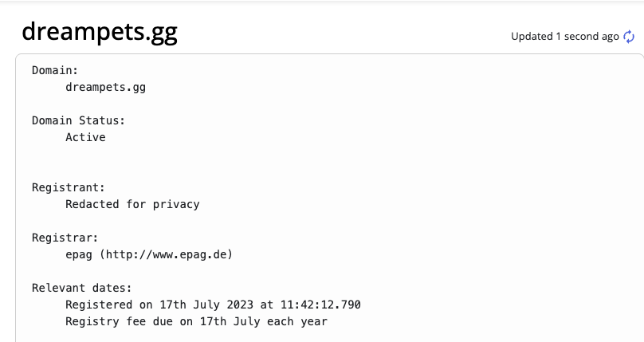The height and width of the screenshot is (342, 644).
Task: Click the large dreampets.gg page heading
Action: [100, 32]
